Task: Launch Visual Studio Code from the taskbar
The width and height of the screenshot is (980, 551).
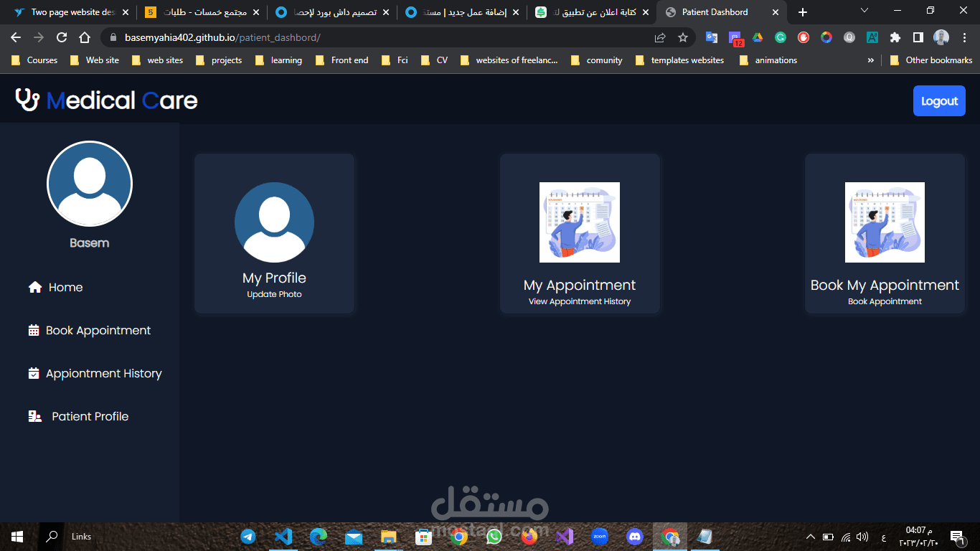Action: (283, 536)
